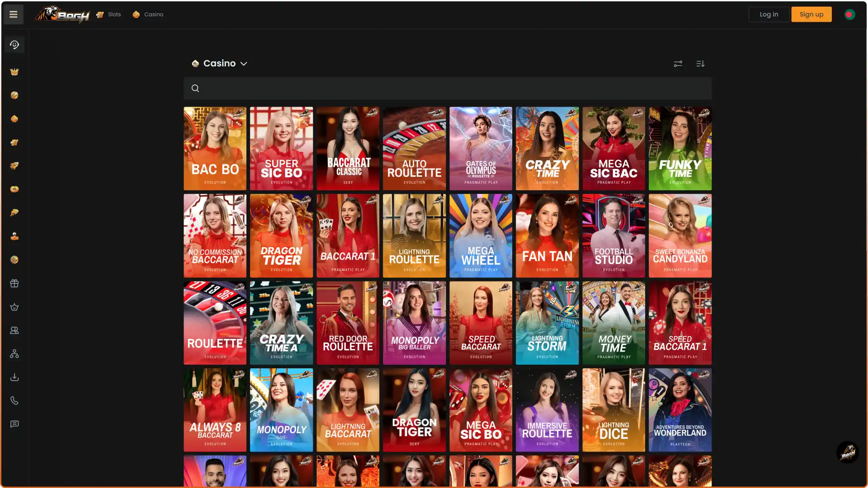Screen dimensions: 868x488
Task: Open the sort order icon
Action: (x=700, y=64)
